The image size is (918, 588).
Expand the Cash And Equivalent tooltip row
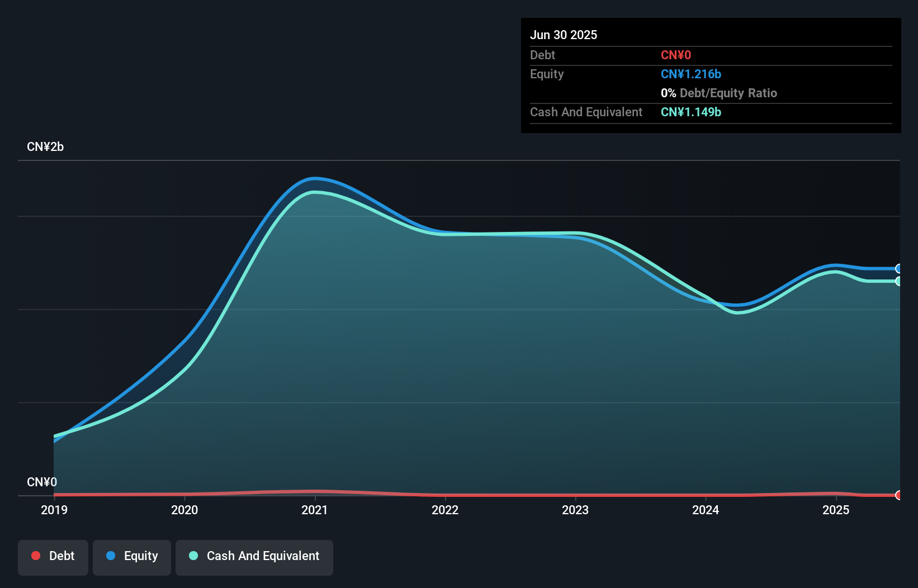586,112
